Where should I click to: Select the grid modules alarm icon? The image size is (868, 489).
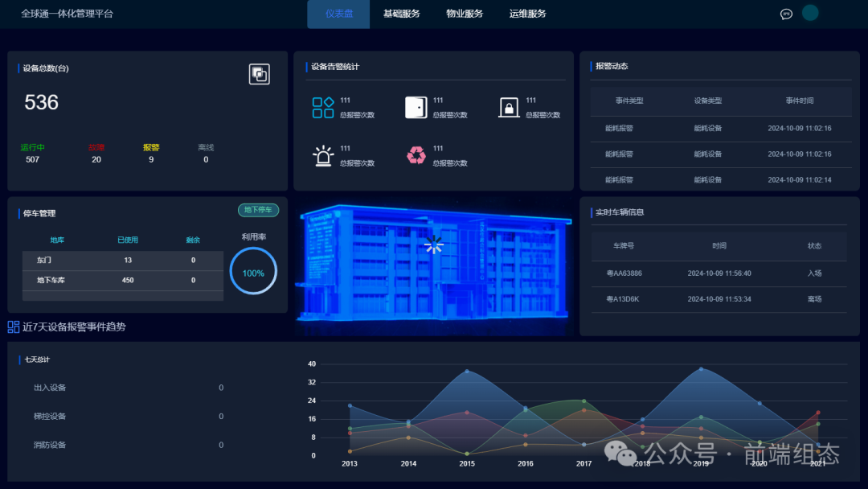coord(323,108)
